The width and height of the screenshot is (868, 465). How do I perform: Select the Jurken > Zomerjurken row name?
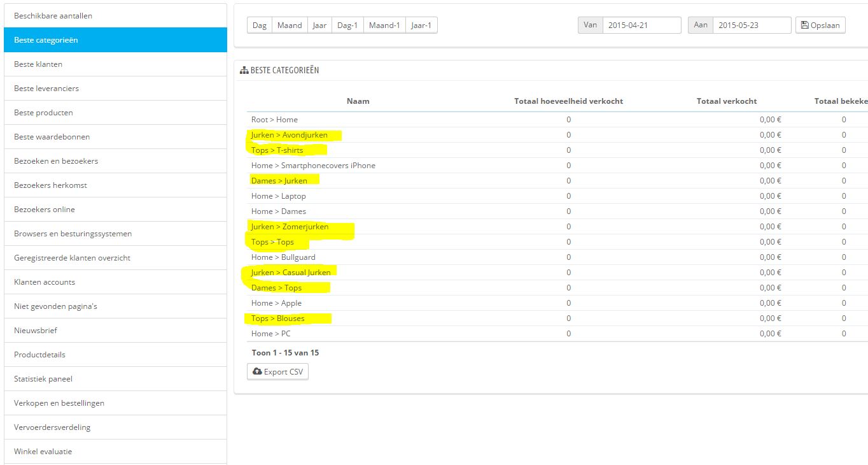point(290,227)
